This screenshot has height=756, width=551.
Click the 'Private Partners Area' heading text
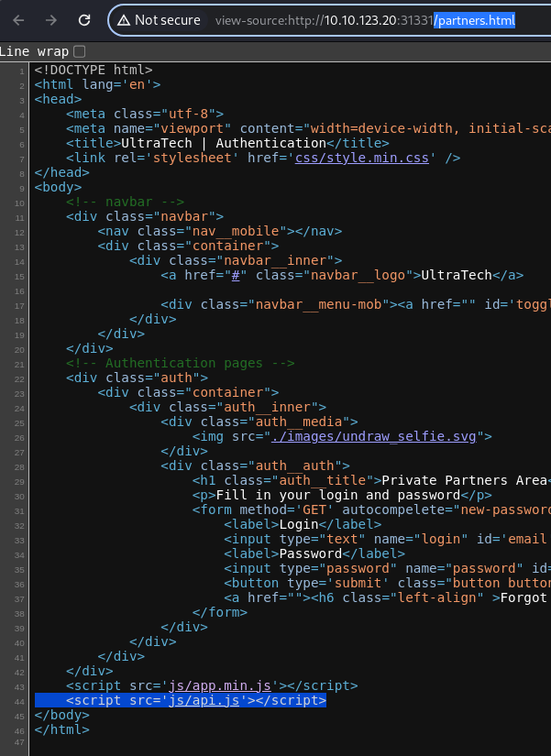point(464,480)
